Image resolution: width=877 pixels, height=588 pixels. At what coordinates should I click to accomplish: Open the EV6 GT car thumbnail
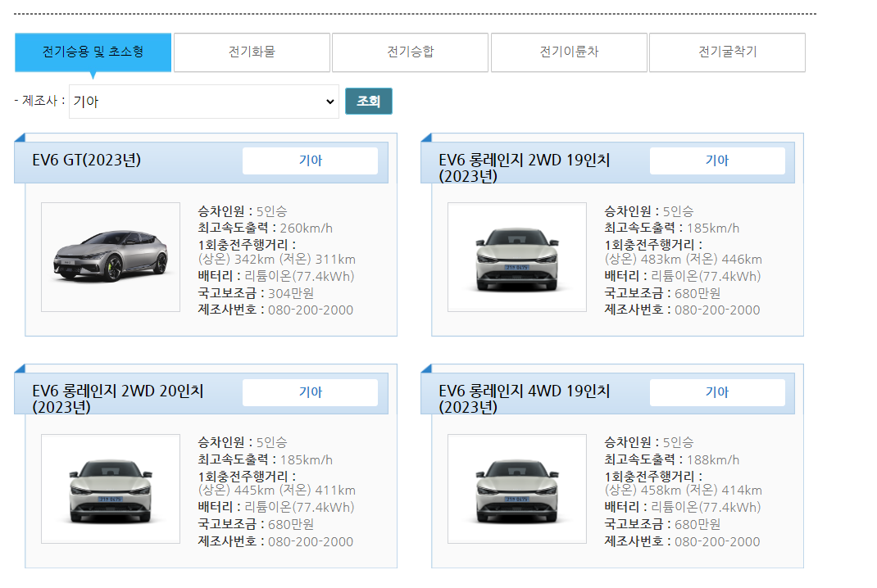[111, 257]
